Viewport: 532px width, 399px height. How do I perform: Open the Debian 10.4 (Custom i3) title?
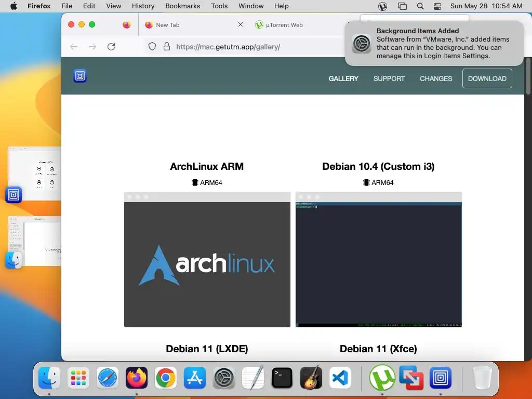(x=378, y=166)
